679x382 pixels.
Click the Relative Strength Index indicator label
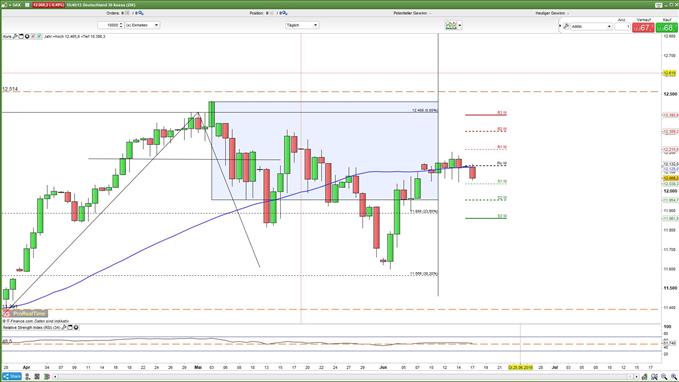click(x=32, y=327)
